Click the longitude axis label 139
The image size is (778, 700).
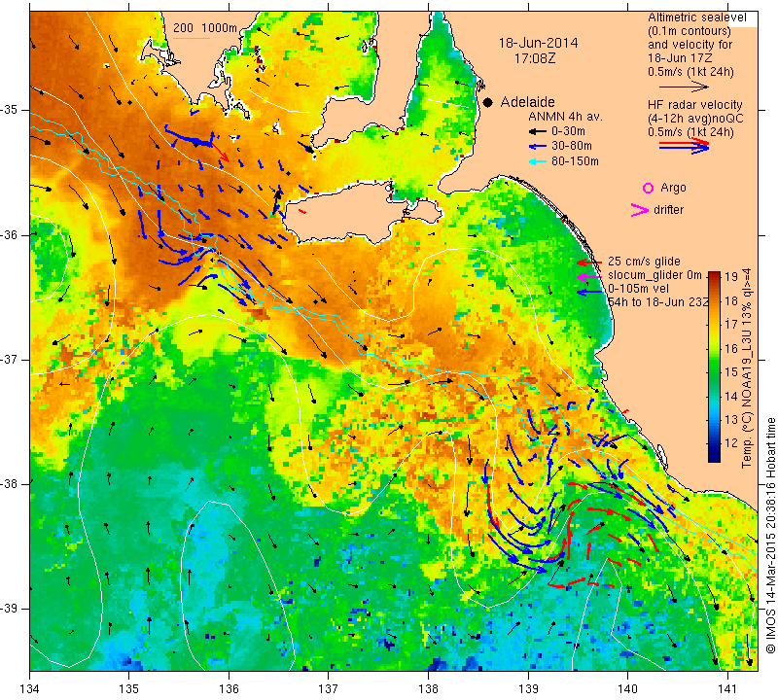tap(528, 689)
